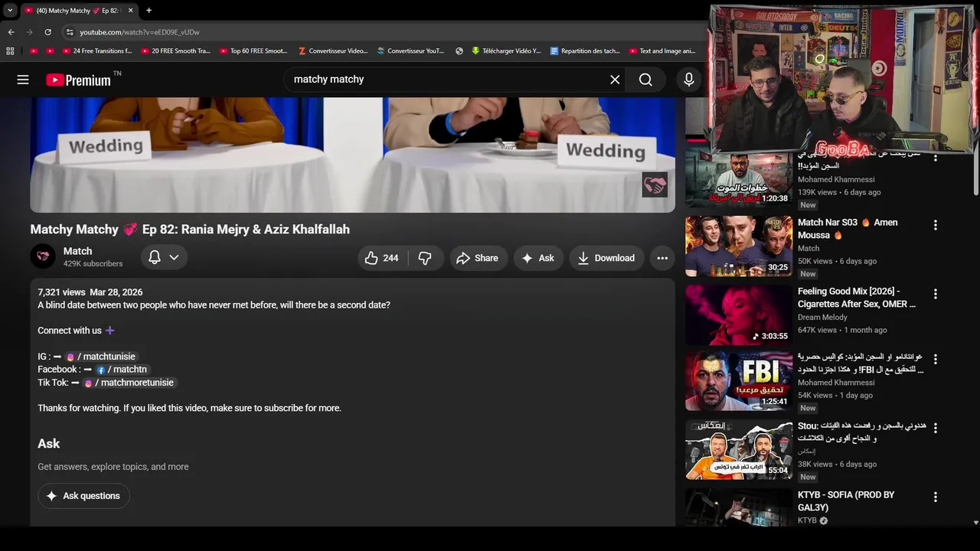The height and width of the screenshot is (551, 980).
Task: Like the video with thumbs-up 244
Action: (382, 258)
